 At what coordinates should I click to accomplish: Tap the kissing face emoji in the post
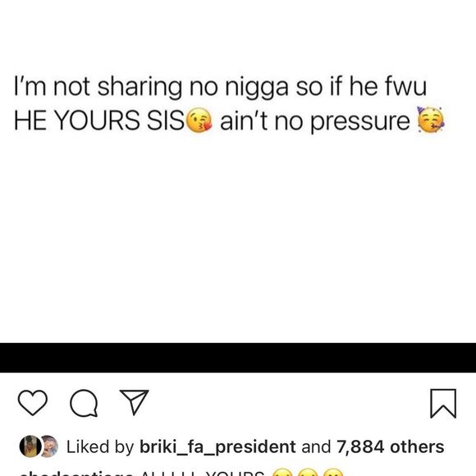click(199, 121)
